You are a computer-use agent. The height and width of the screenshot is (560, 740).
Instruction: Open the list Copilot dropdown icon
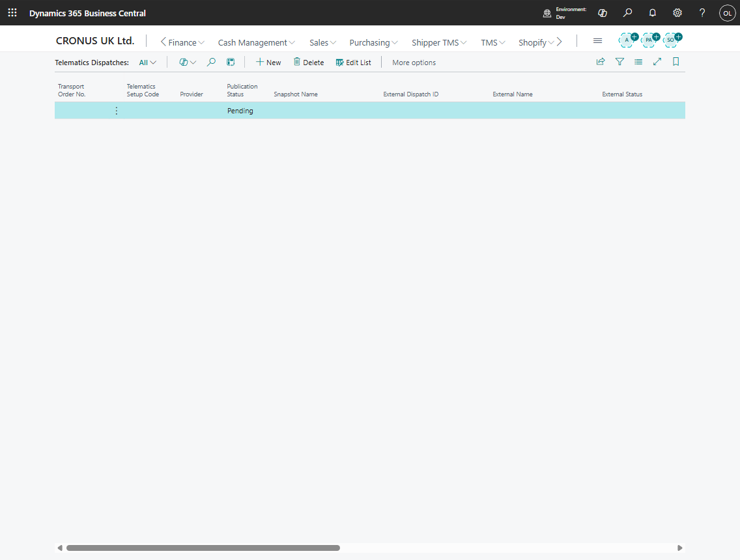188,63
